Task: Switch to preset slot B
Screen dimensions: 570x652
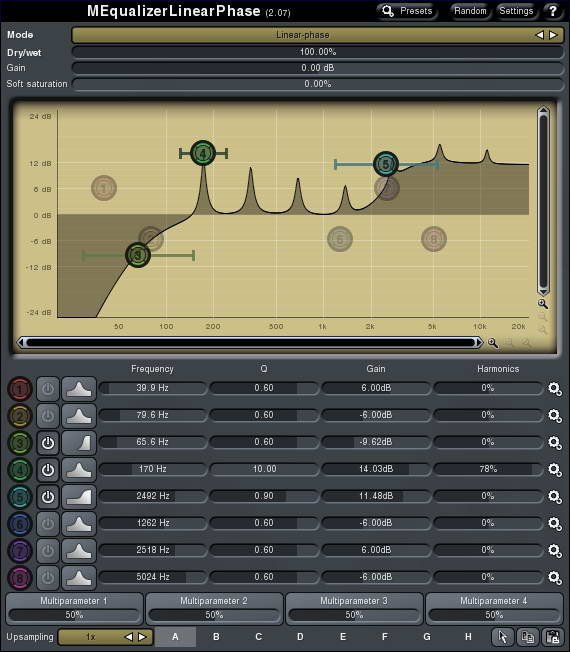Action: click(x=216, y=637)
